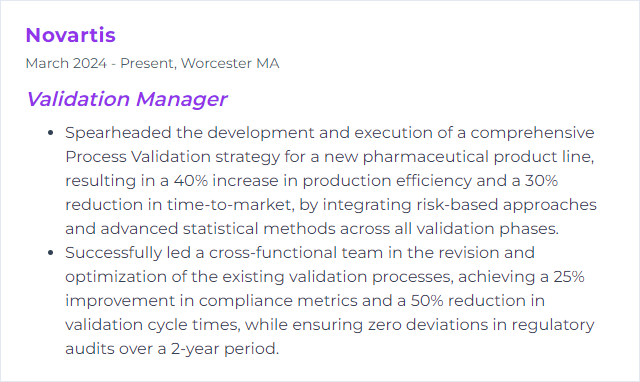Click the 30% reduction figure
This screenshot has height=382, width=640.
tap(541, 181)
